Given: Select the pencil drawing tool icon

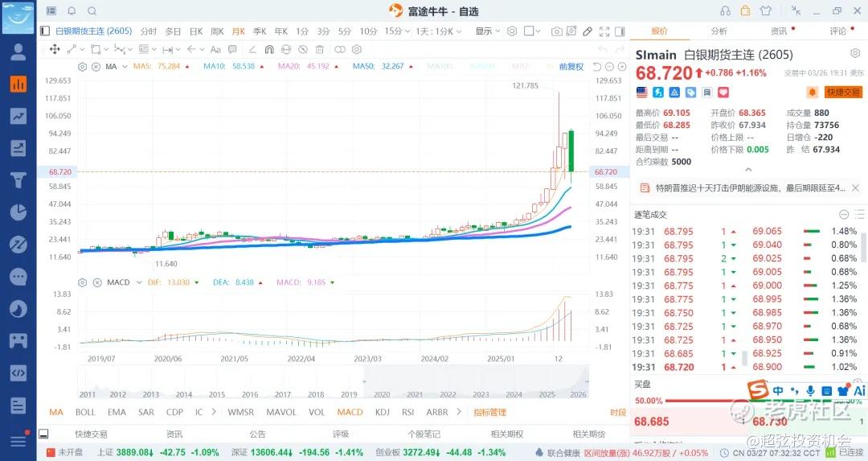Looking at the screenshot, I should (588, 31).
